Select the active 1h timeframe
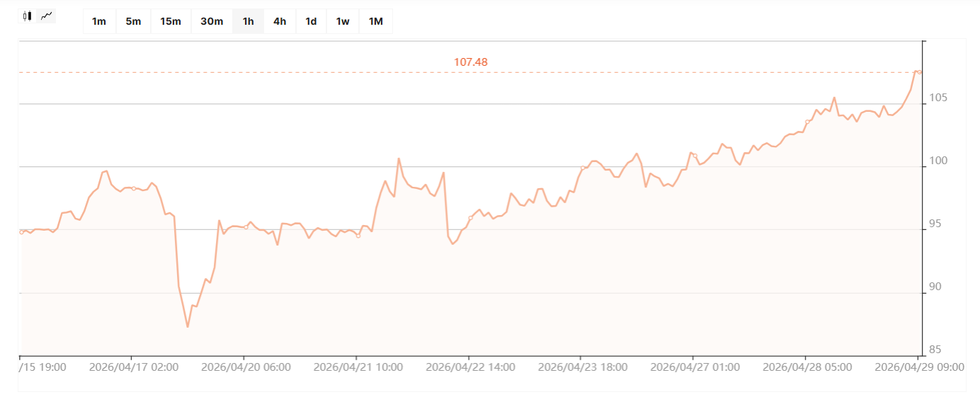The height and width of the screenshot is (397, 980). pyautogui.click(x=248, y=21)
